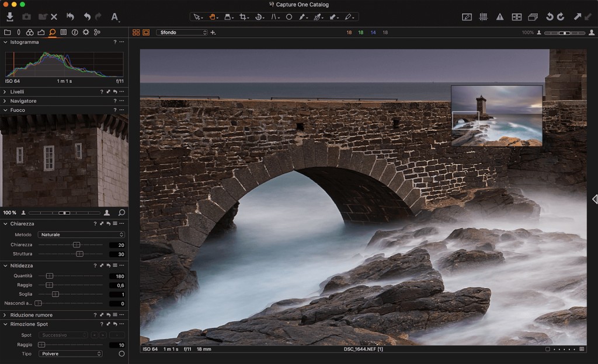Click the Struttura slider handle
This screenshot has width=598, height=364.
tap(79, 254)
